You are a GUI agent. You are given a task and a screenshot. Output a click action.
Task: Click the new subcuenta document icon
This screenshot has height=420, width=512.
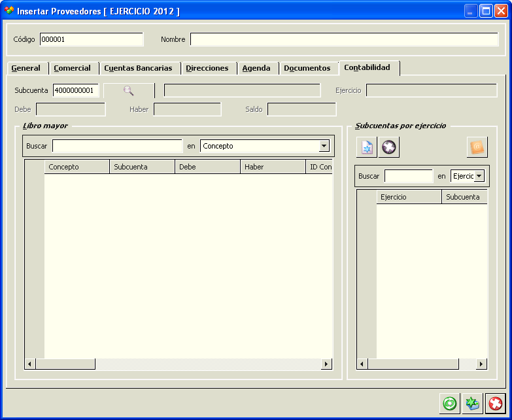pos(367,147)
